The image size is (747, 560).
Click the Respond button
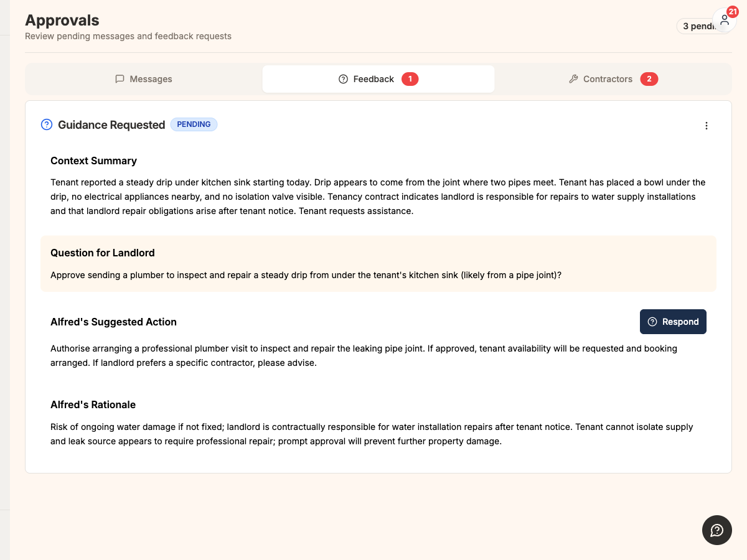(673, 322)
